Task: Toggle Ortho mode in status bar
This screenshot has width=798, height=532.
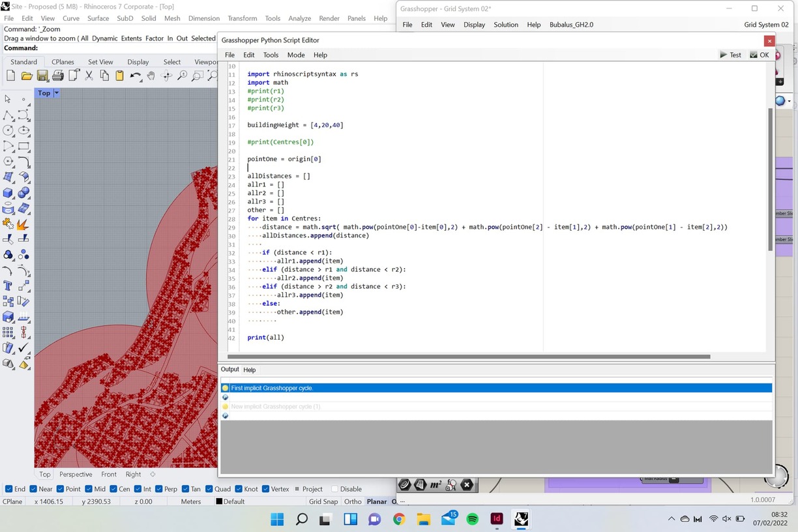Action: (353, 501)
